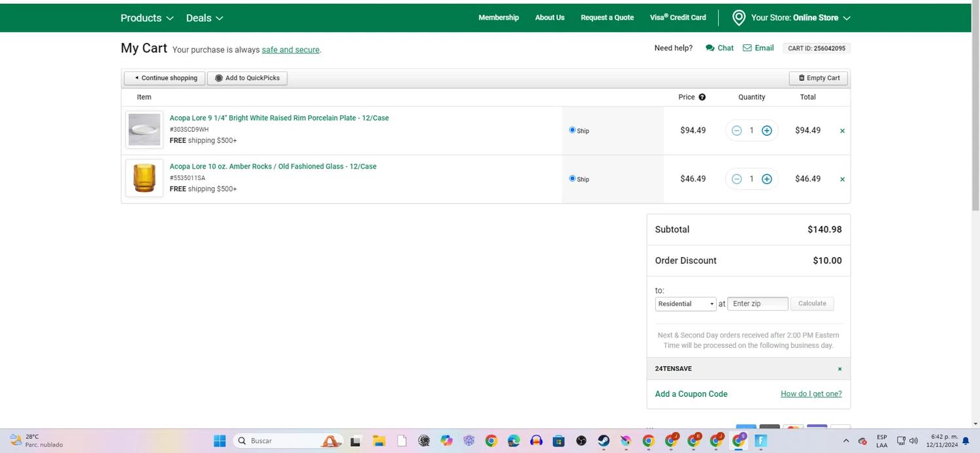Open How do I get one? link
Viewport: 980px width, 453px height.
pyautogui.click(x=811, y=394)
